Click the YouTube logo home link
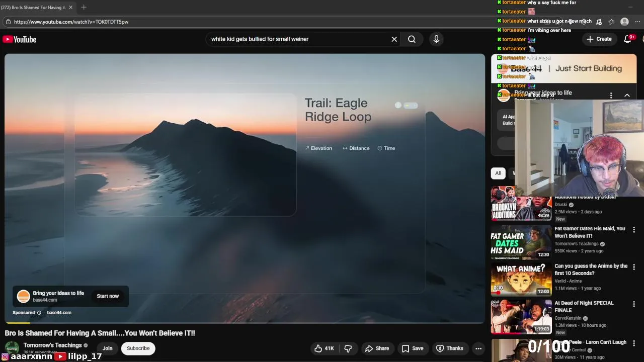Screen dimensions: 644x362 point(20,39)
